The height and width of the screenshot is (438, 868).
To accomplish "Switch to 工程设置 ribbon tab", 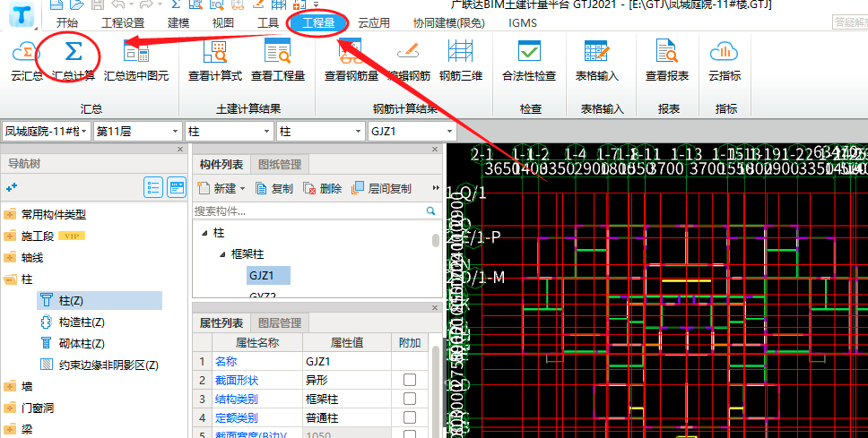I will [x=123, y=22].
